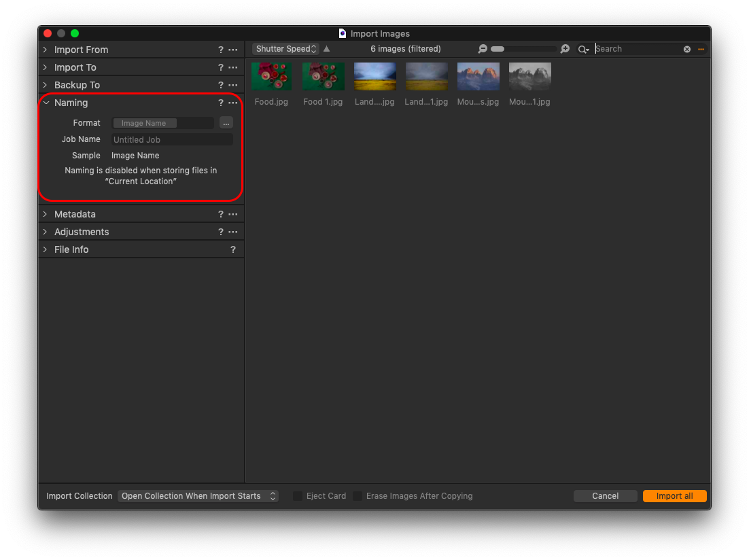Screen dimensions: 749x560
Task: Click the search magnifier options icon
Action: tap(583, 49)
